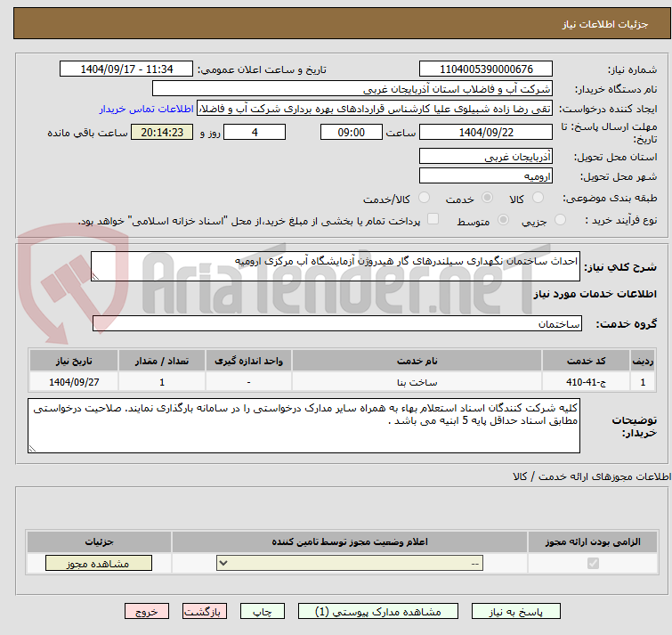Viewport: 672px width, 635px height.
Task: Open مشاهده مدارک پیوستی (1) attachments
Action: click(378, 612)
